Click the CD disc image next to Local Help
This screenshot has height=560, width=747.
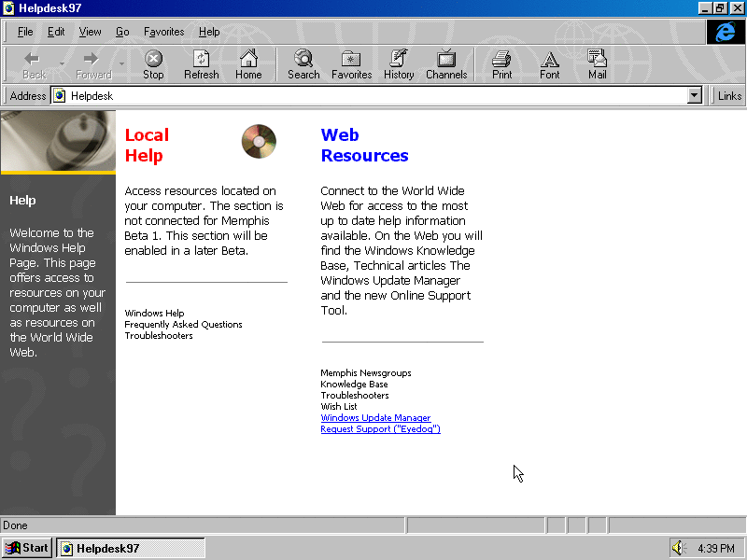tap(259, 142)
